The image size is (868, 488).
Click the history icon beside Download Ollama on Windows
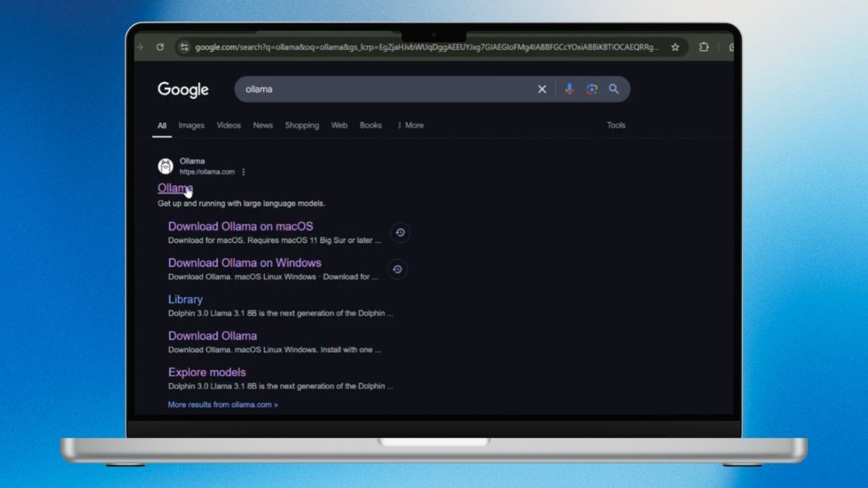pyautogui.click(x=397, y=269)
